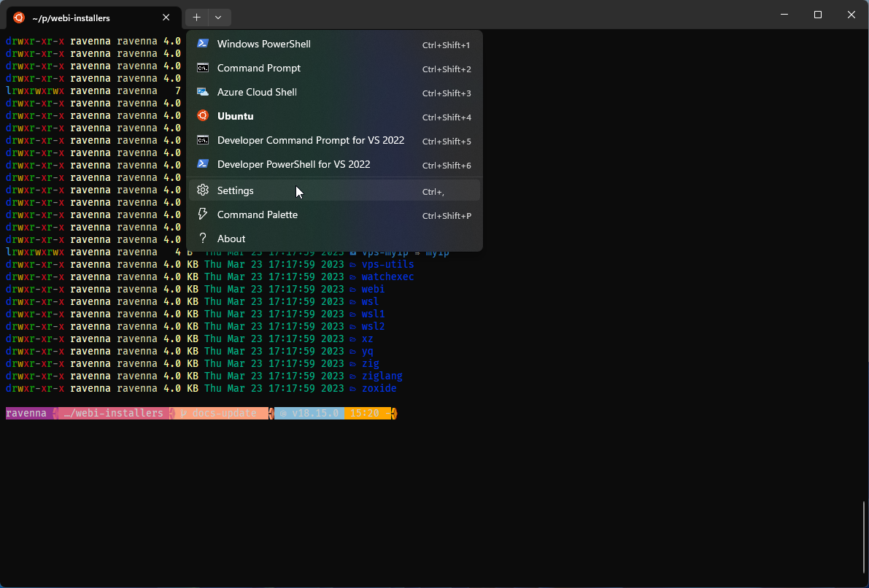
Task: Click the v18.15.0 node version segment
Action: 309,412
